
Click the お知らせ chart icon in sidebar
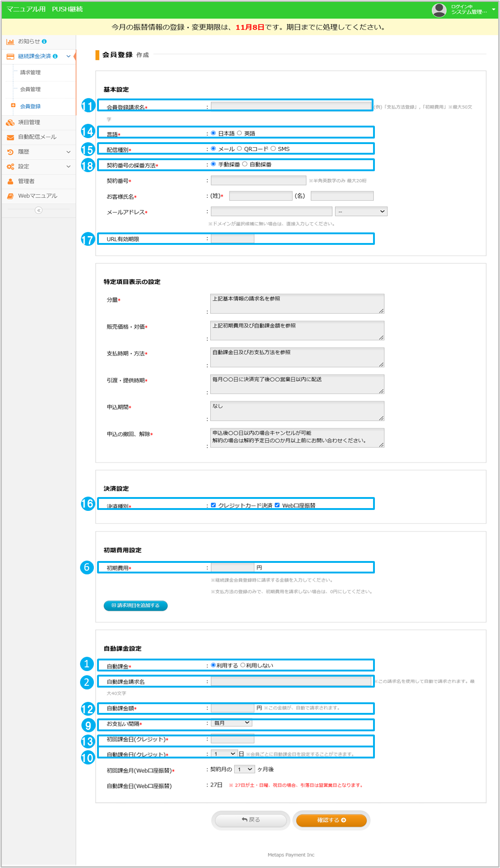pyautogui.click(x=10, y=42)
